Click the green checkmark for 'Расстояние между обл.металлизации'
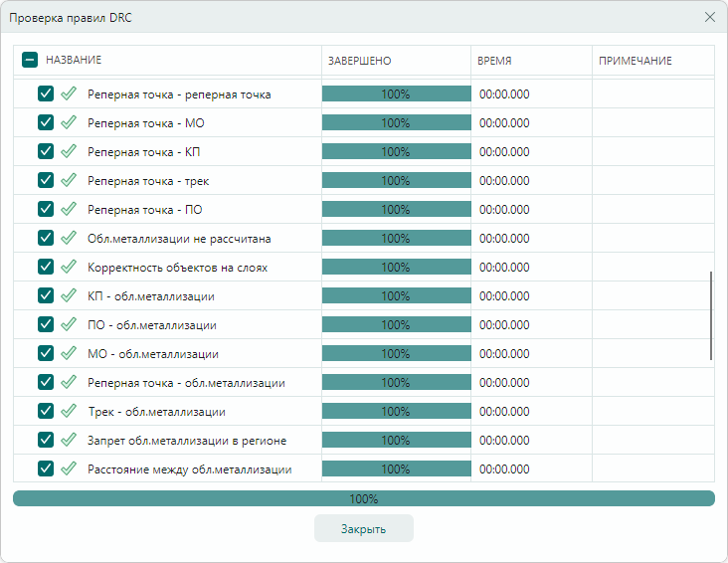 point(69,469)
